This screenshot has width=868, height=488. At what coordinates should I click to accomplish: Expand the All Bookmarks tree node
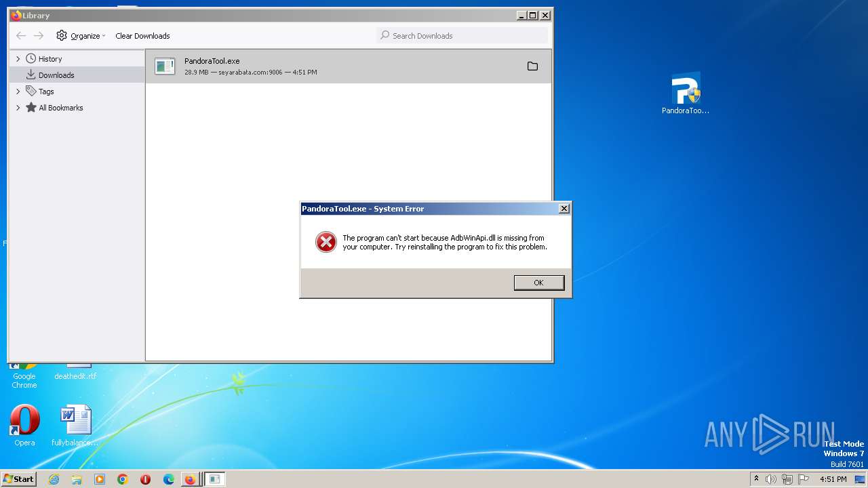18,108
